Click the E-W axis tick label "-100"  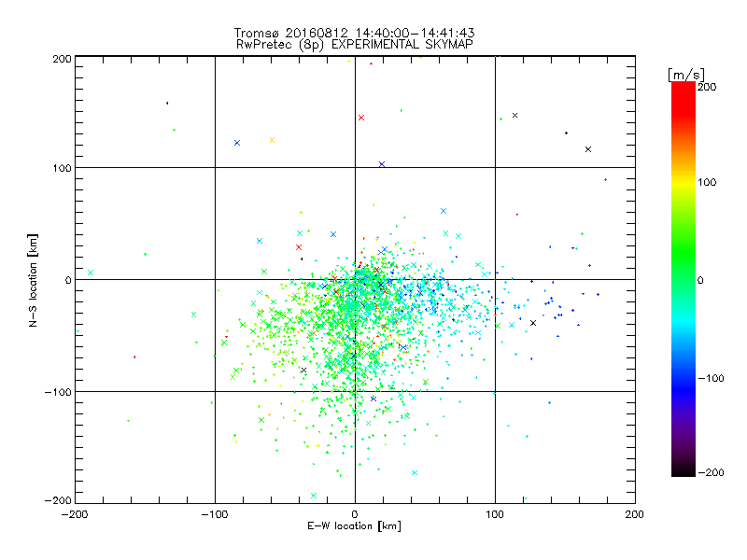coord(215,514)
